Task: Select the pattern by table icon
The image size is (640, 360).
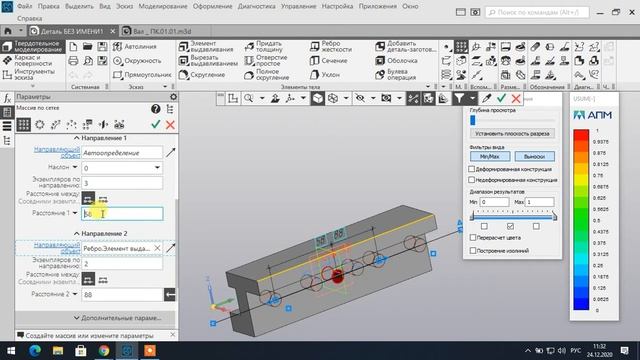Action: point(87,124)
